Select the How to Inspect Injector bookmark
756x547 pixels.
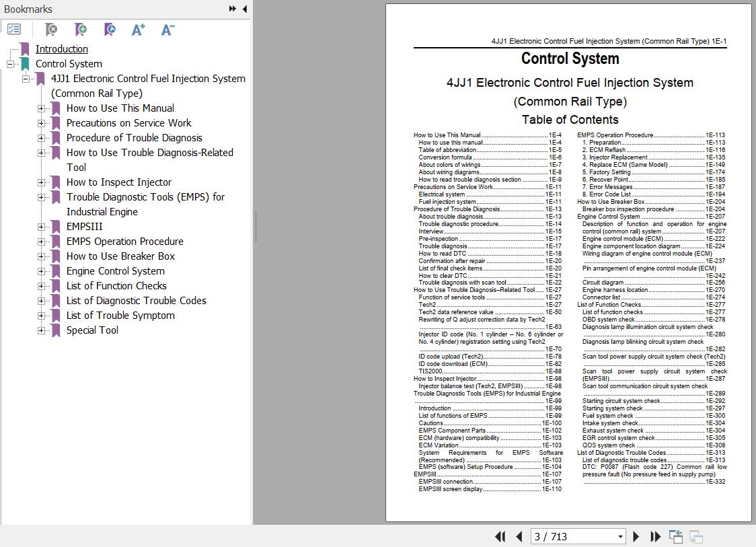[x=119, y=182]
